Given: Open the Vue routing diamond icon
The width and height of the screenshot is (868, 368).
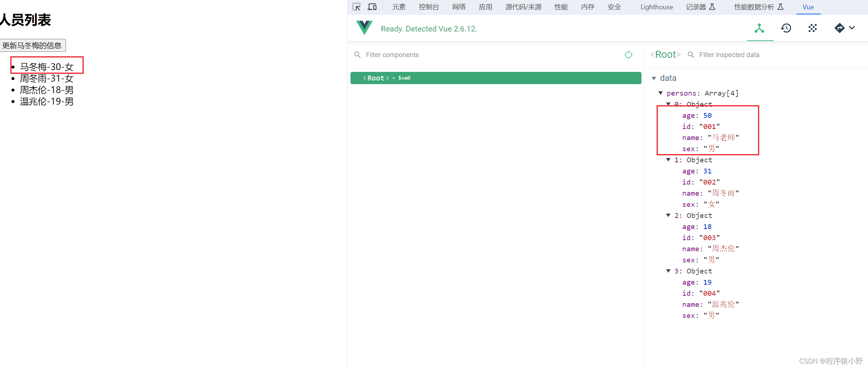Looking at the screenshot, I should pyautogui.click(x=839, y=28).
